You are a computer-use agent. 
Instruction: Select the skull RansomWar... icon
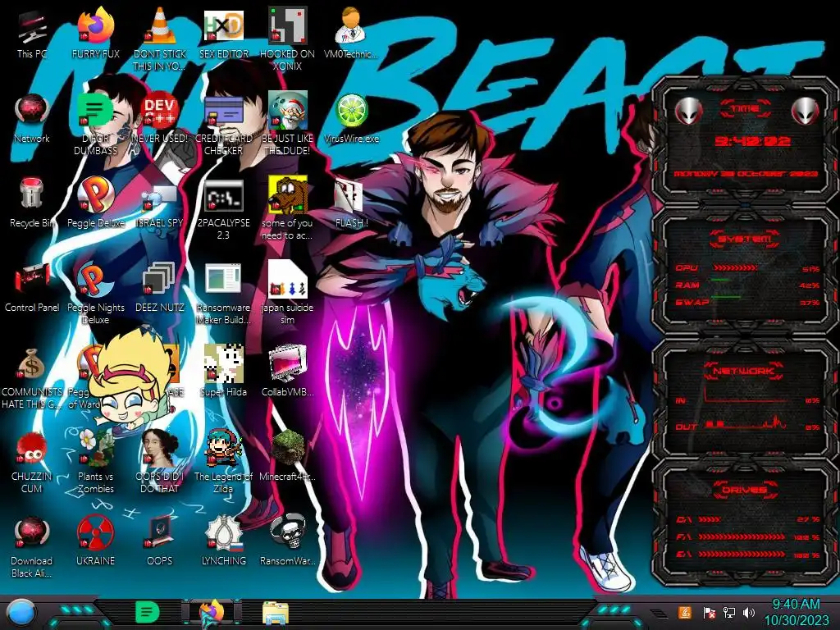click(287, 532)
